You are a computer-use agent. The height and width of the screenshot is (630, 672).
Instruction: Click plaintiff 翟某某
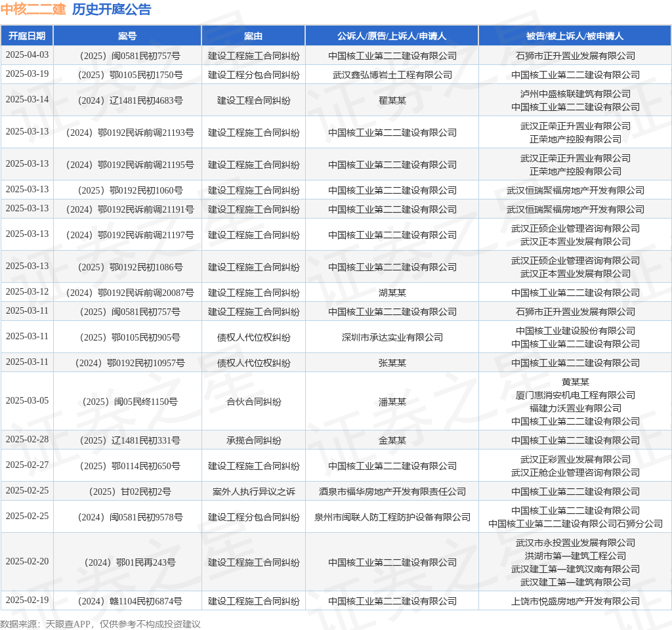pyautogui.click(x=392, y=100)
